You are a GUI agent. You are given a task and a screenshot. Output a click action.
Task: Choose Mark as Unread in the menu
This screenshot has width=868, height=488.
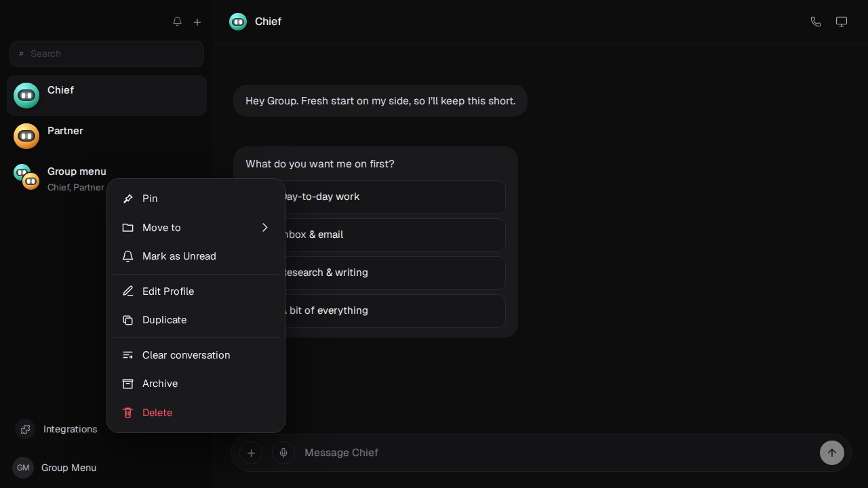[196, 256]
